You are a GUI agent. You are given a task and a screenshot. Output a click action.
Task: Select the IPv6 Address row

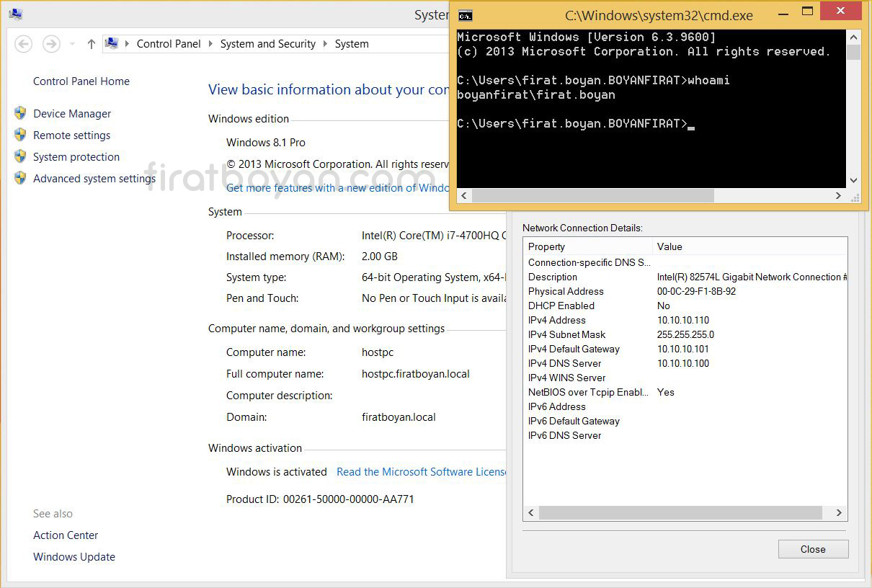[x=685, y=406]
